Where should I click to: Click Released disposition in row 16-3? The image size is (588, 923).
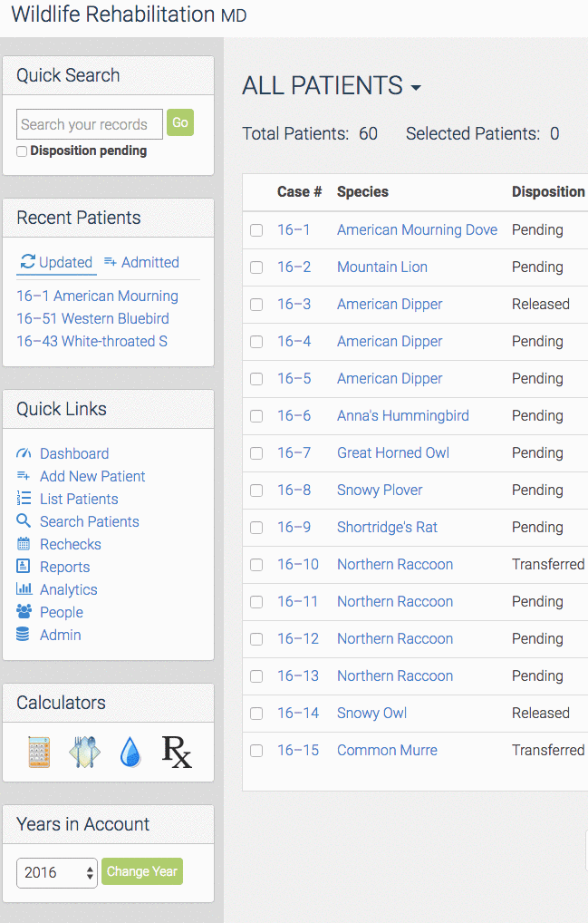click(x=540, y=305)
